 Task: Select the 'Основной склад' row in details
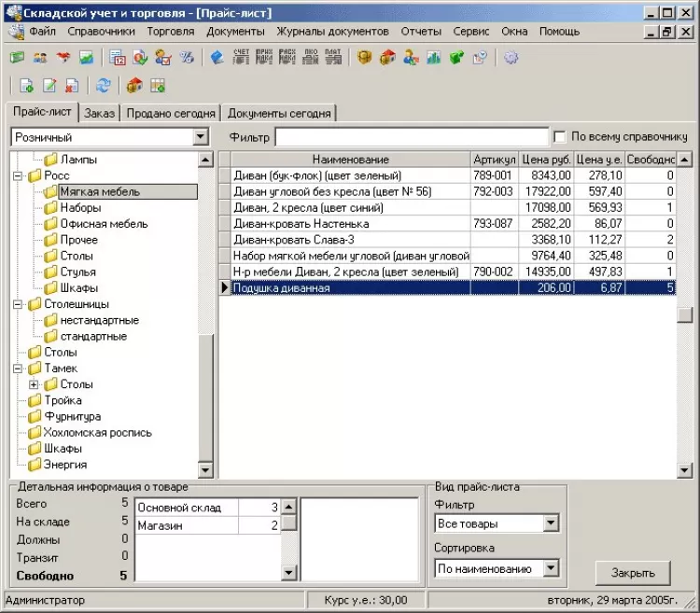pyautogui.click(x=207, y=508)
